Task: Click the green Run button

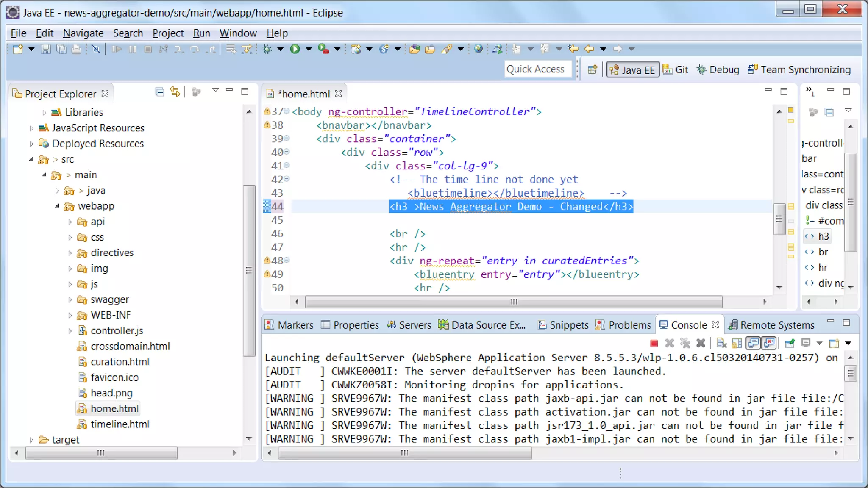Action: point(295,49)
